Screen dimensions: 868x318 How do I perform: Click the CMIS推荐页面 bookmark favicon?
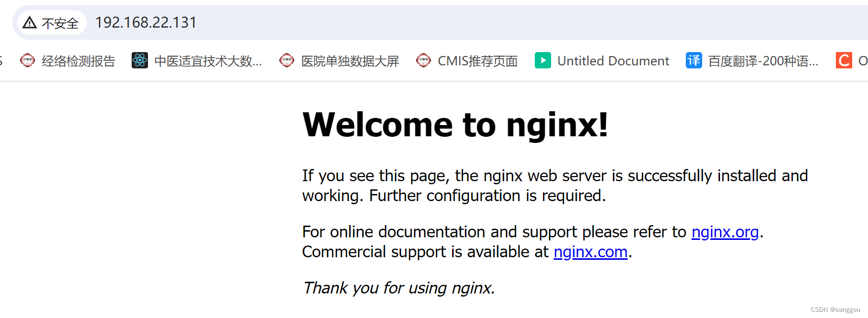(x=424, y=61)
